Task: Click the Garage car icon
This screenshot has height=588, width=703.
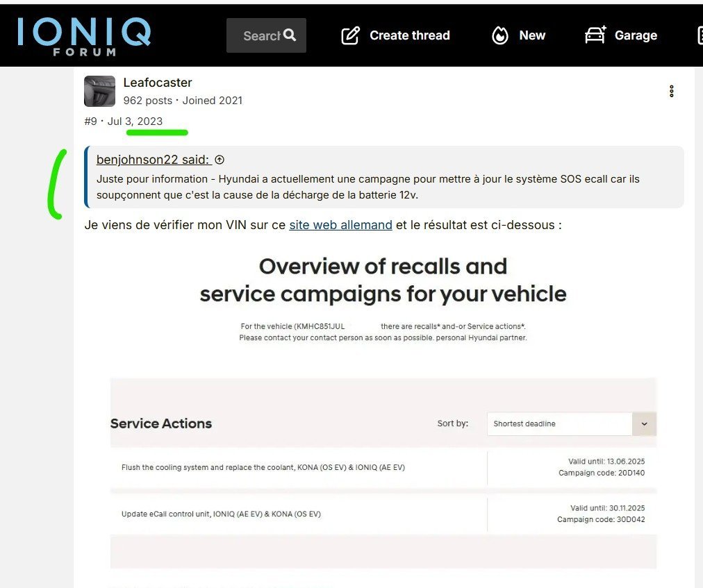Action: coord(595,35)
